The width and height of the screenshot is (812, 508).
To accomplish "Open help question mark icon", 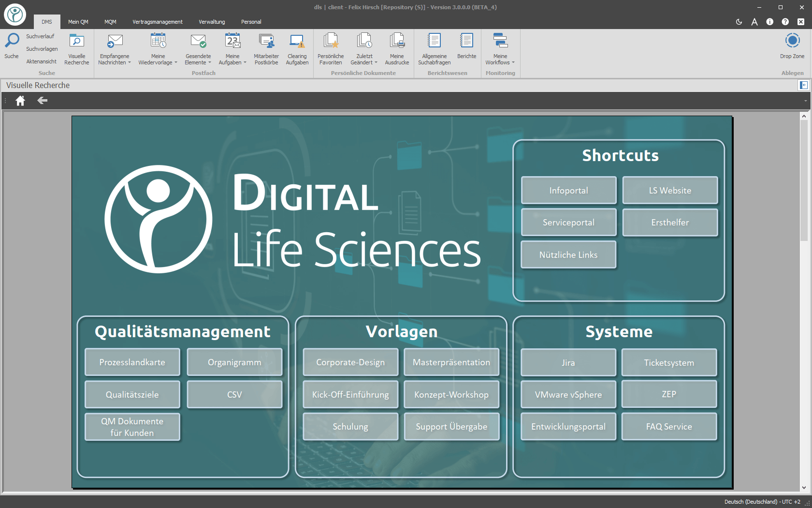I will tap(785, 22).
